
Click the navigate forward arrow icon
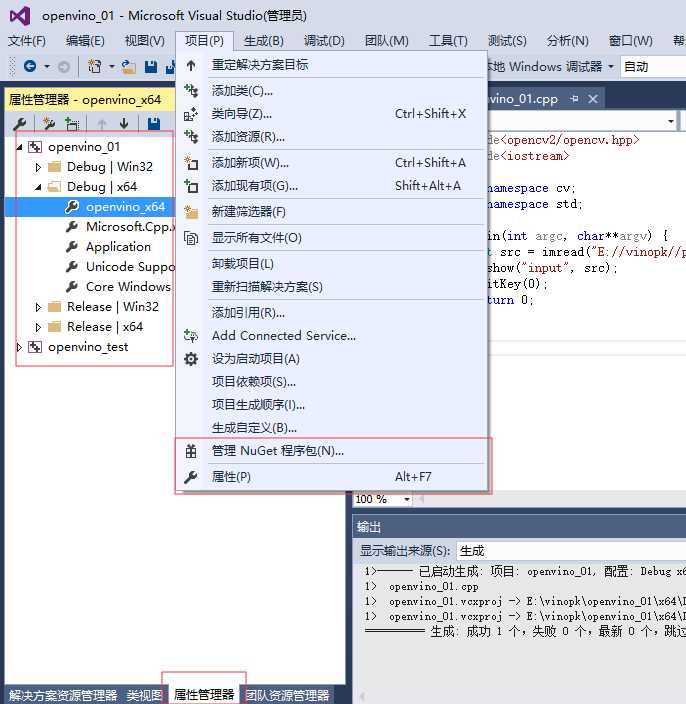[64, 67]
